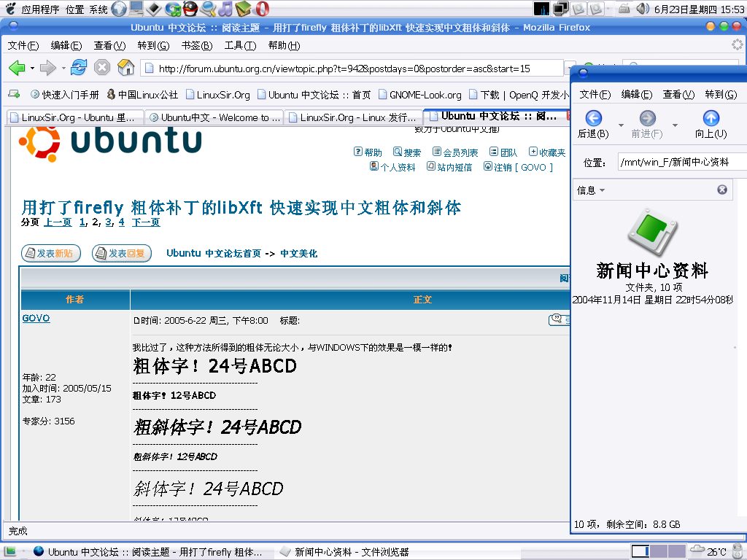Open Firefox 查看(V) menu

tap(110, 45)
